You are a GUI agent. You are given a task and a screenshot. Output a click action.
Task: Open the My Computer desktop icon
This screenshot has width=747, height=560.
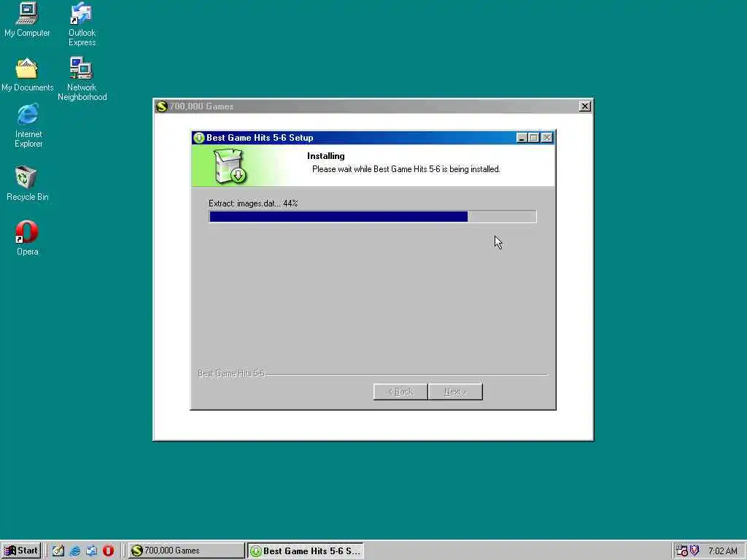click(27, 20)
